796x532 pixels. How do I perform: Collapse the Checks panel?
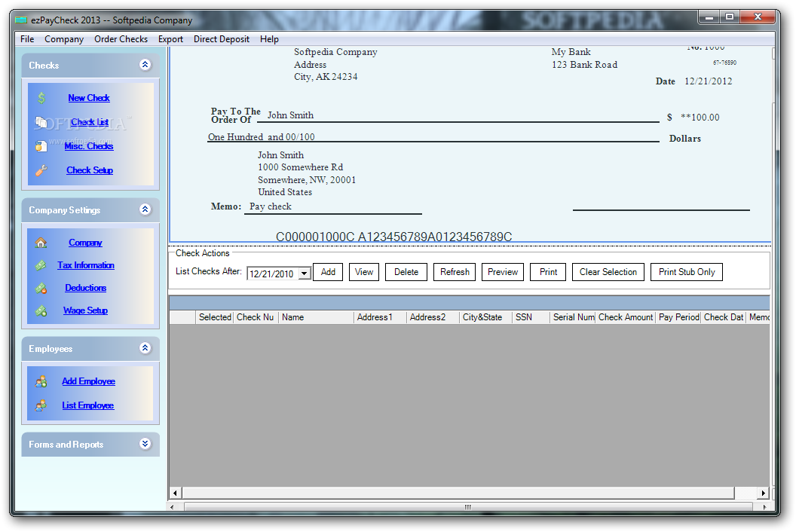(145, 65)
